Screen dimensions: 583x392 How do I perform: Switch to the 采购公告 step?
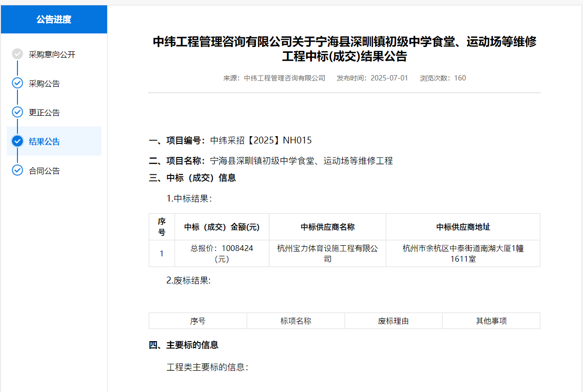44,84
